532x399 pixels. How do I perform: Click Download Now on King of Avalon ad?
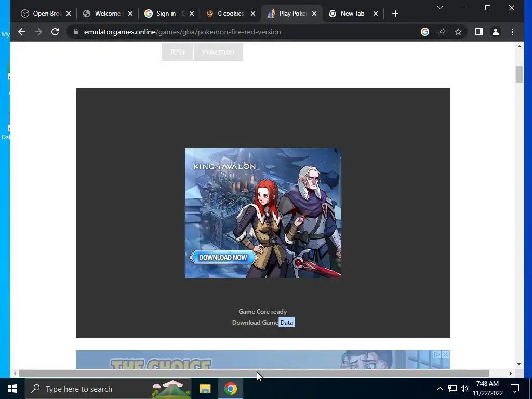[x=223, y=258]
